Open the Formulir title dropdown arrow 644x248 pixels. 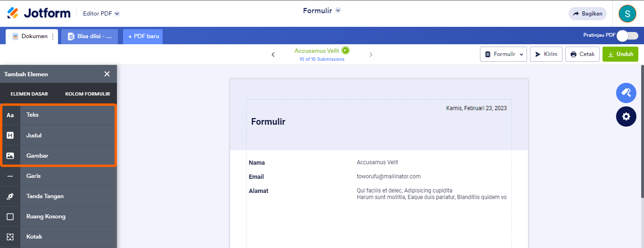(338, 10)
